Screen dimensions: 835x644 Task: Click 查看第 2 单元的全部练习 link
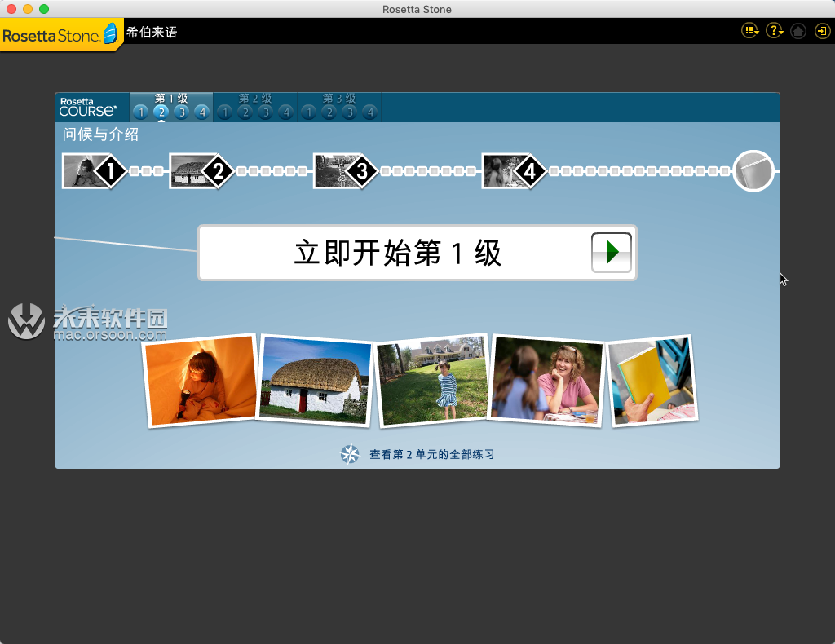(432, 455)
